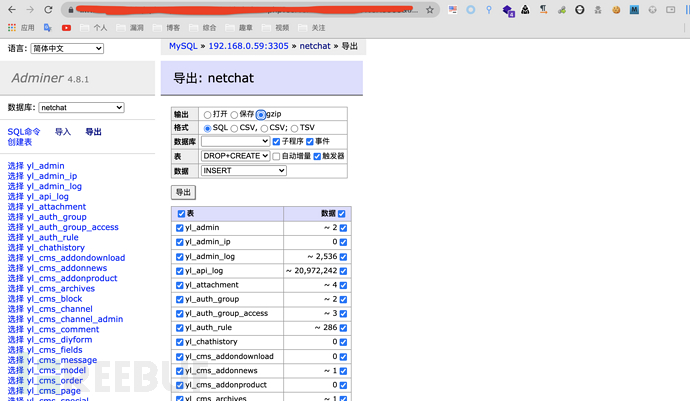Screen dimensions: 690x401
Task: Click the round black face extension icon
Action: coord(580,10)
